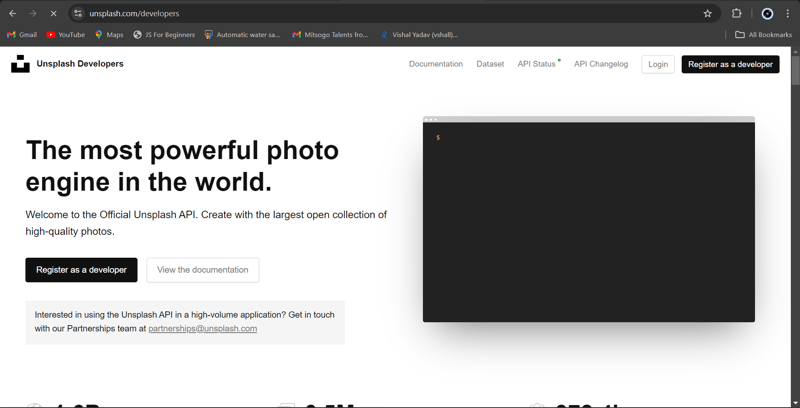Click the browser back arrow
The image size is (800, 408).
(x=13, y=14)
